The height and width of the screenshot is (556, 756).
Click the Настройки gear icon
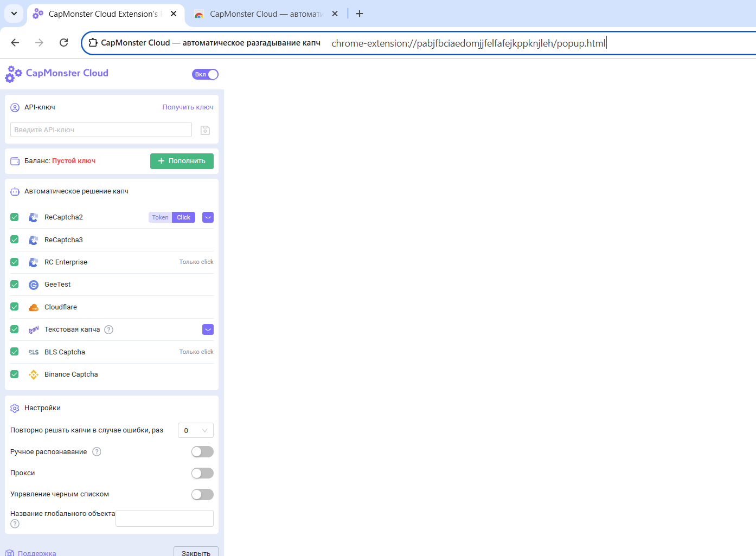[x=15, y=408]
